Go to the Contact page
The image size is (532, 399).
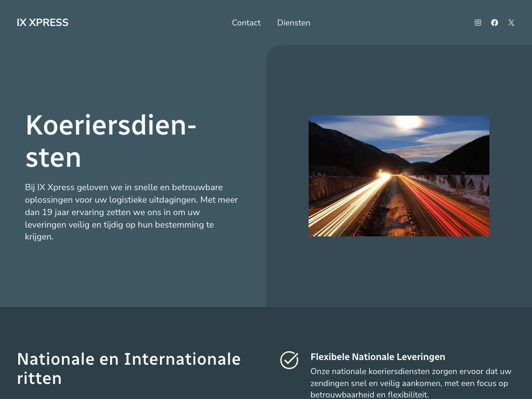(246, 23)
